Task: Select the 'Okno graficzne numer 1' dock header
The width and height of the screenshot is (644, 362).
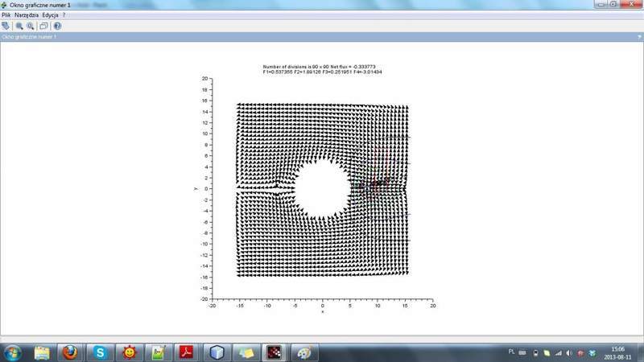Action: pyautogui.click(x=29, y=37)
